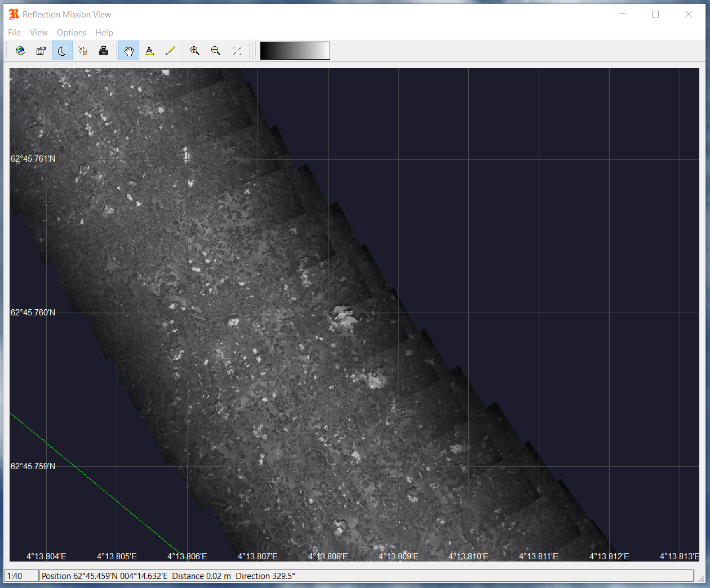Select the globe map icon
This screenshot has width=710, height=588.
coord(20,50)
